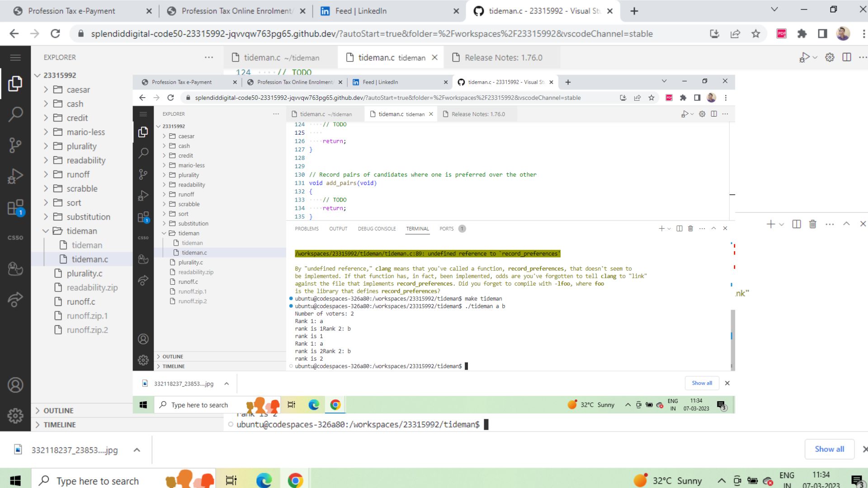The height and width of the screenshot is (488, 868).
Task: Open the Live Share view icon
Action: 15,299
